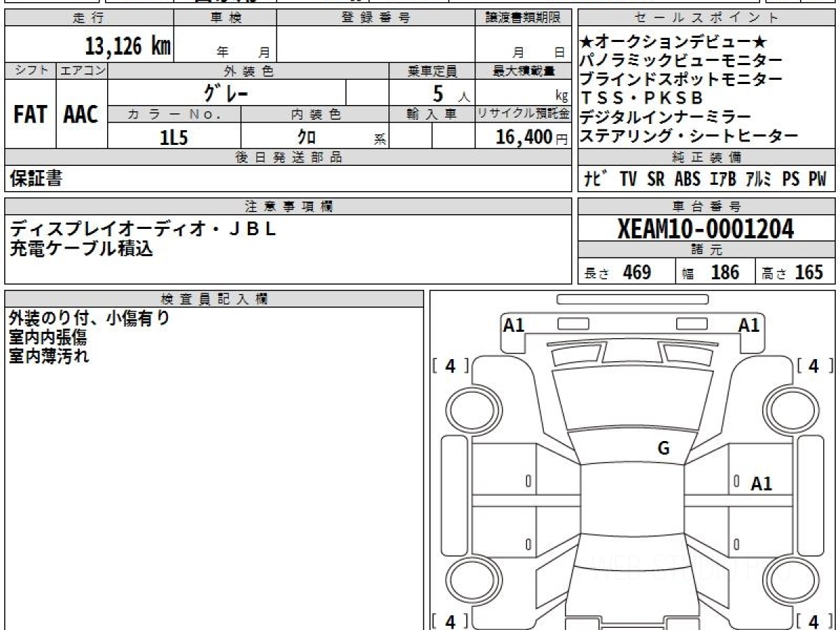Select ブラインドスポットモニター sales point

pos(682,80)
